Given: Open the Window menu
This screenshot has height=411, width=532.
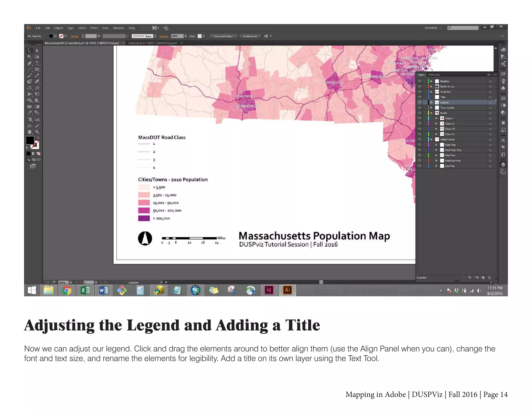Looking at the screenshot, I should point(118,28).
